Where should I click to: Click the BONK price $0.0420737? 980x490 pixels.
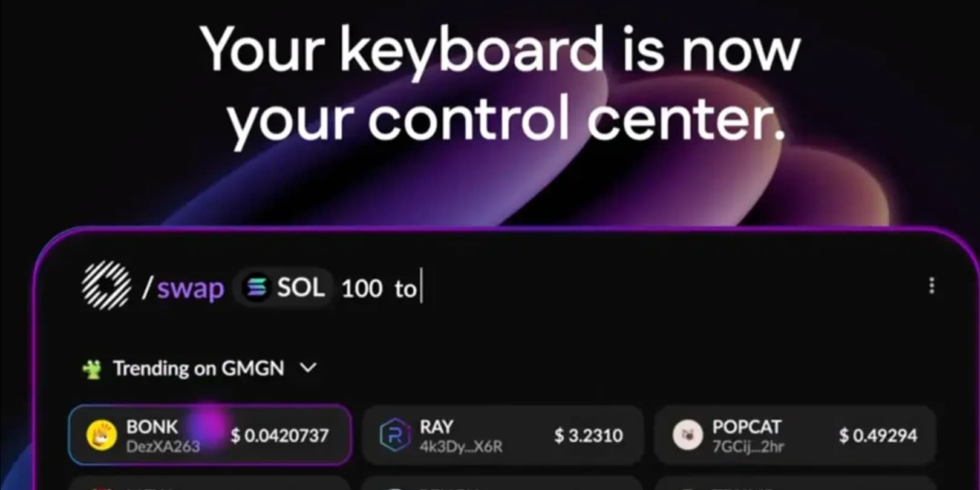point(279,436)
